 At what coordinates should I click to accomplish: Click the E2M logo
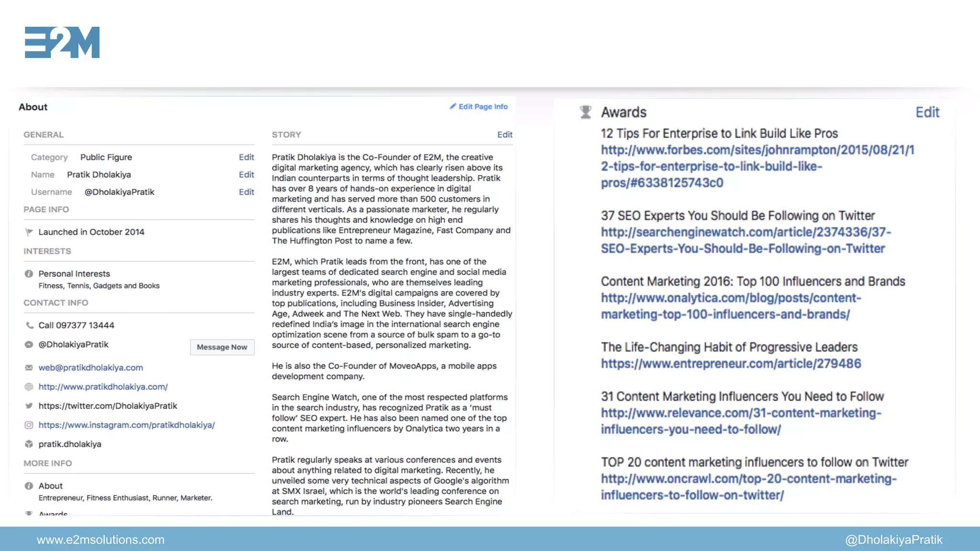point(62,43)
